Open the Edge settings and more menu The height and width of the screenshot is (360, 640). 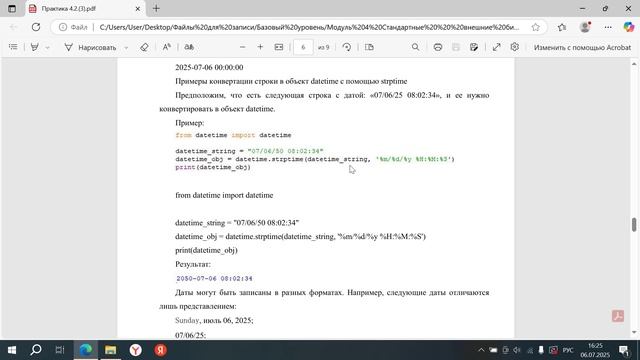[x=608, y=27]
